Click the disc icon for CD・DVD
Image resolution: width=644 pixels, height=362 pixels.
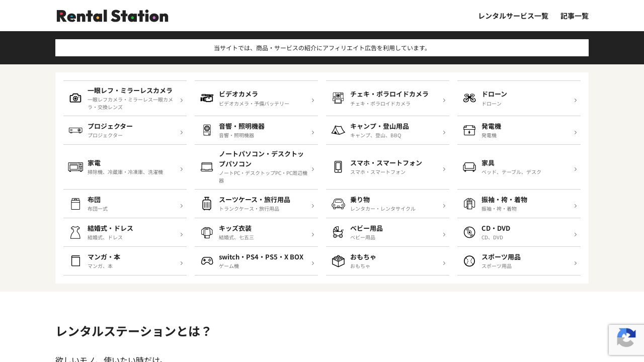(x=469, y=232)
